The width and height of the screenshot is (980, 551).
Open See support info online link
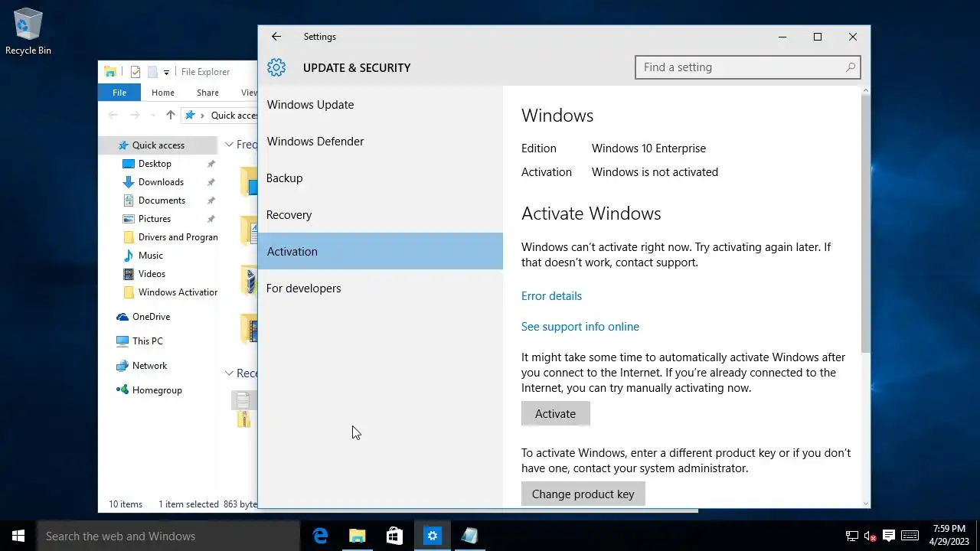(x=580, y=327)
